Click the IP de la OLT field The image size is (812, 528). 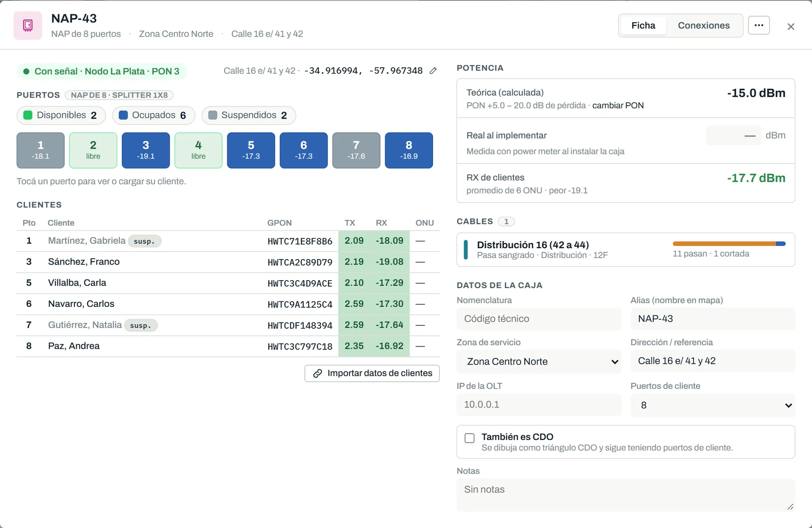[x=539, y=405]
